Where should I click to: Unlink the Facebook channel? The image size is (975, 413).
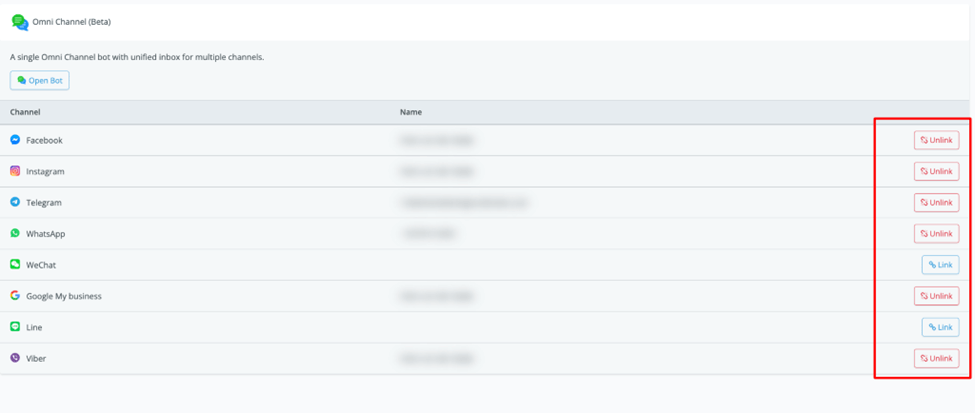point(936,140)
